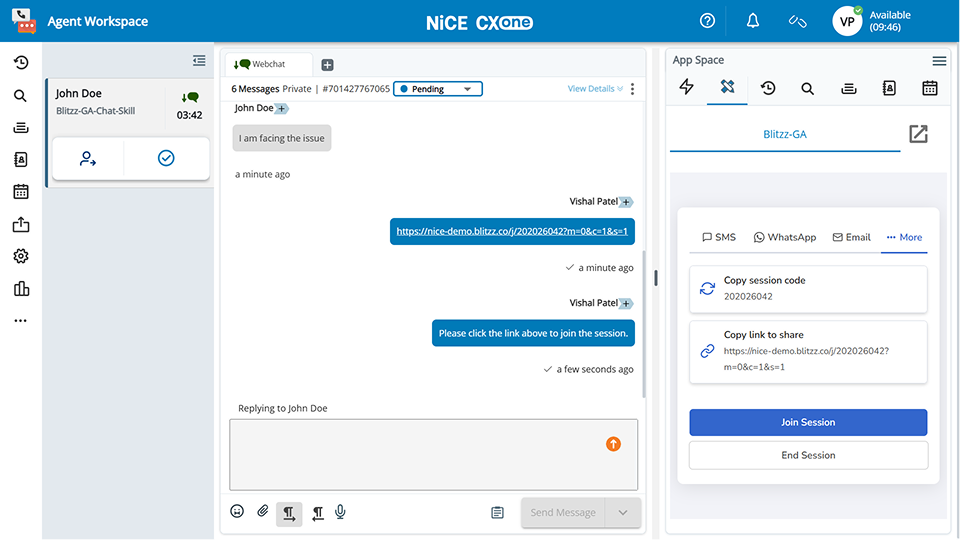This screenshot has width=960, height=540.
Task: Open contact history in left sidebar
Action: (21, 62)
